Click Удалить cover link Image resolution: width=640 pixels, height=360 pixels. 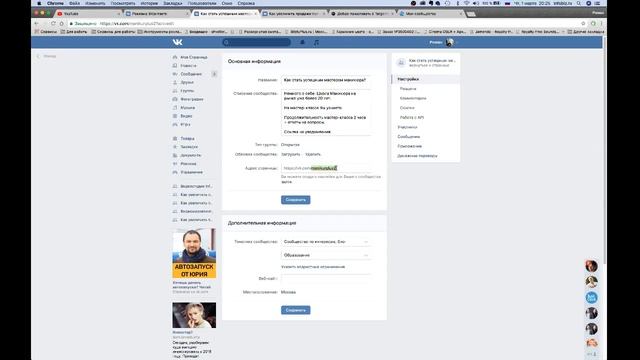313,154
